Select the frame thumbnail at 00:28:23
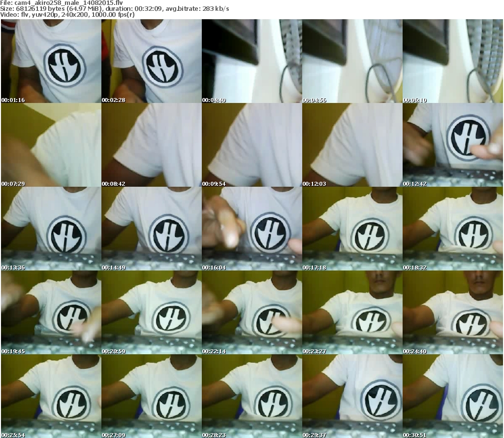504x438 pixels. pos(252,396)
